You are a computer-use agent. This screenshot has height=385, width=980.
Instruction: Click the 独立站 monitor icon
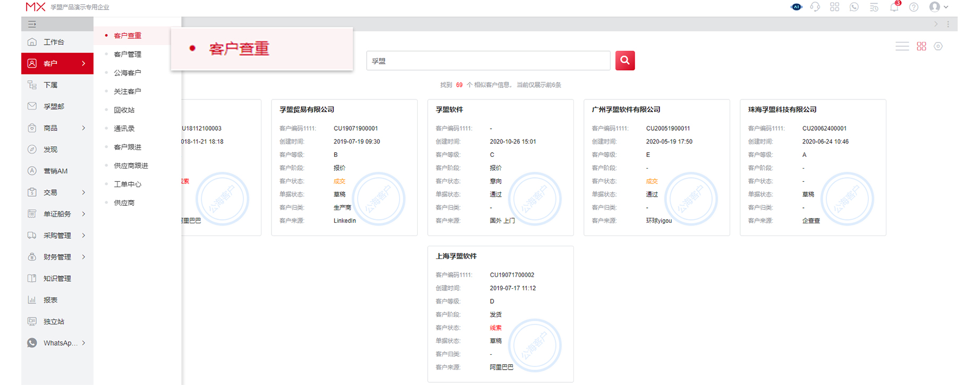click(x=32, y=321)
